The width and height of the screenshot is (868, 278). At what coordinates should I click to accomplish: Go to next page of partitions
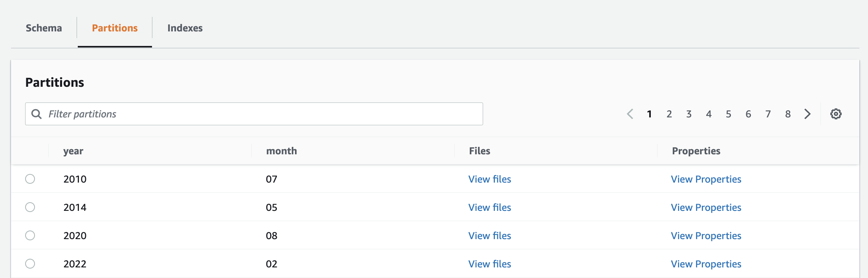[808, 114]
